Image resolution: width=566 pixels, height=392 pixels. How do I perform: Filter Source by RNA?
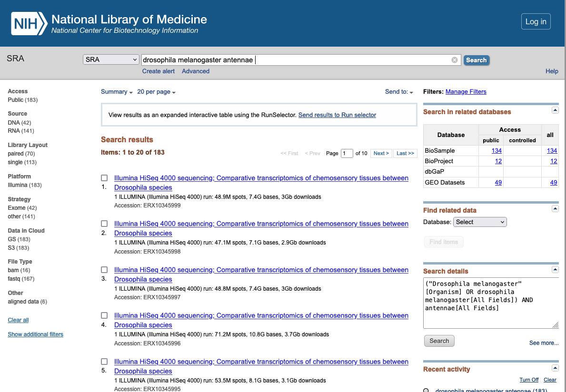[14, 131]
